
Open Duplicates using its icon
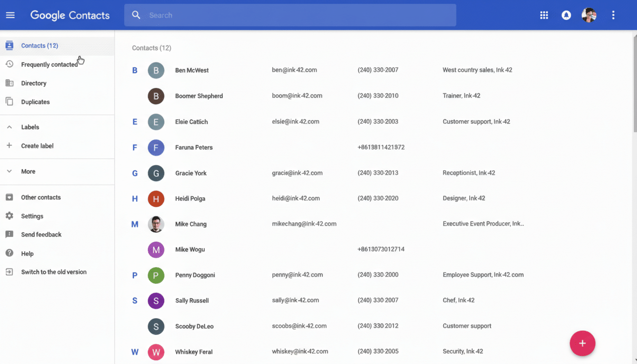click(9, 101)
